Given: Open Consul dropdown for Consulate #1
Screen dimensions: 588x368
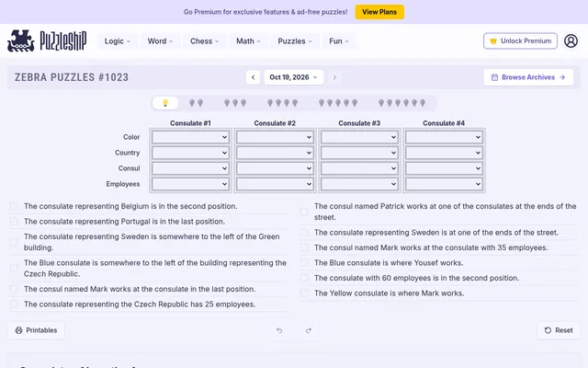Looking at the screenshot, I should [x=190, y=168].
